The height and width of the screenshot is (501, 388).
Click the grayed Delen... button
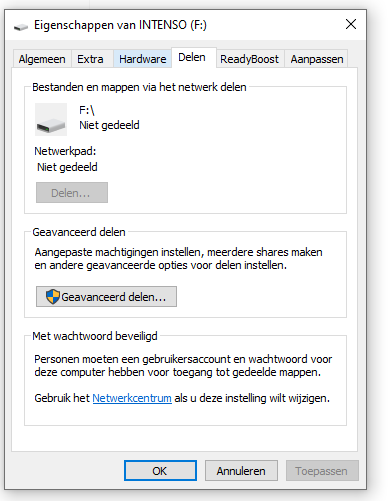point(72,192)
